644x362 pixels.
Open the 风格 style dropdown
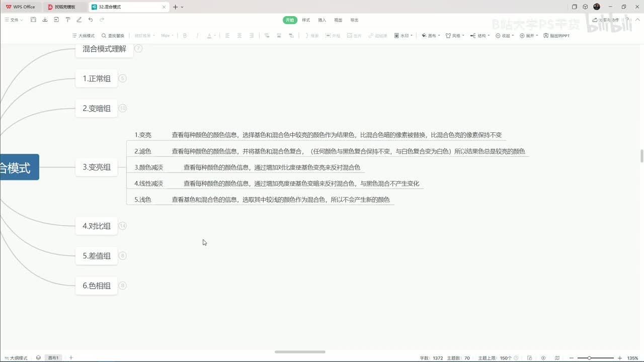pyautogui.click(x=455, y=36)
